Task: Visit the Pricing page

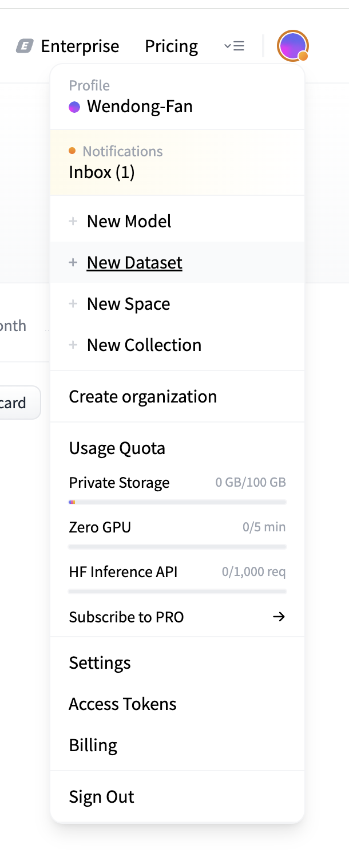Action: click(172, 46)
